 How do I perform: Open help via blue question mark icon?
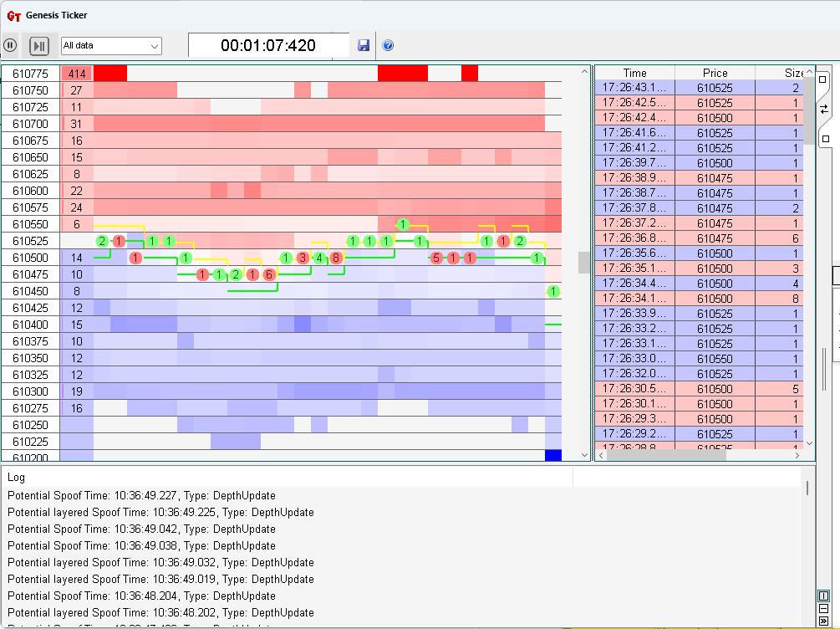388,45
